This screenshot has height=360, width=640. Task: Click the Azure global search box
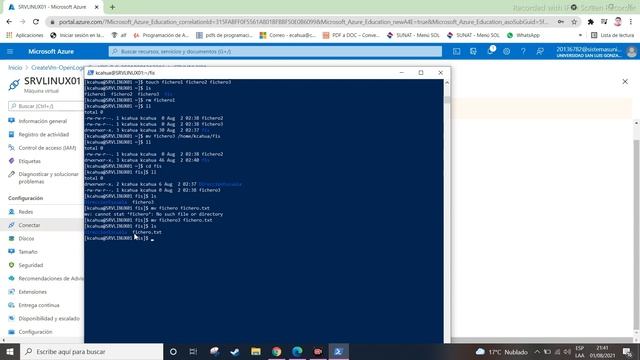[x=275, y=51]
